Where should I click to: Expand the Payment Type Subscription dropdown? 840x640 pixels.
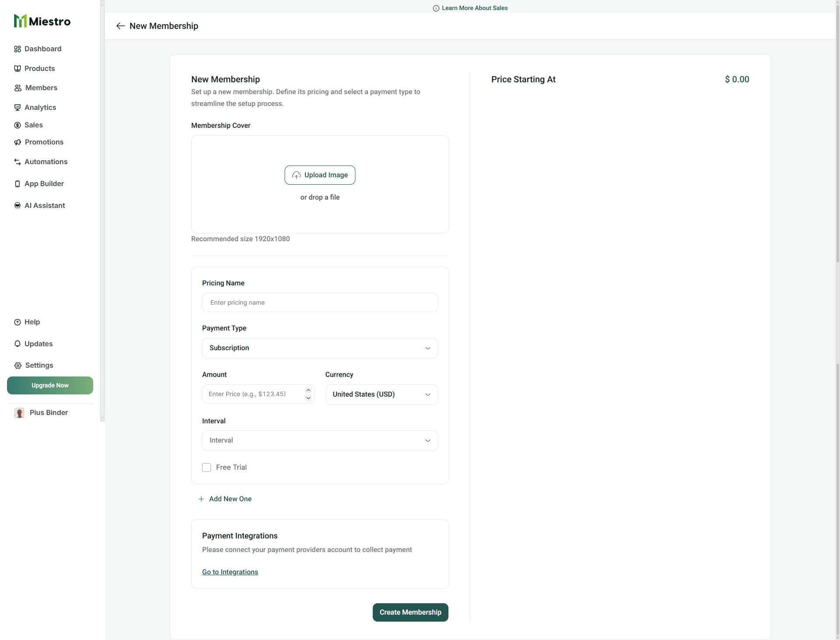pyautogui.click(x=319, y=348)
